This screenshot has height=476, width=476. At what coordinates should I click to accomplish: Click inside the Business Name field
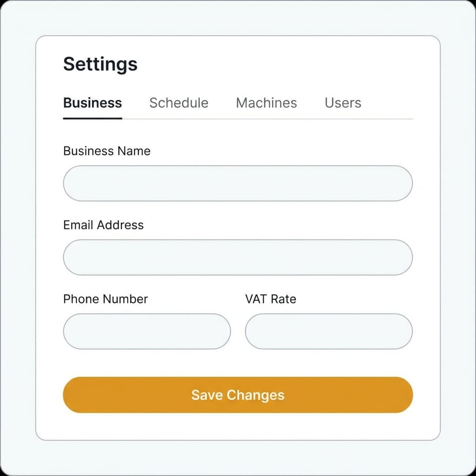[238, 183]
